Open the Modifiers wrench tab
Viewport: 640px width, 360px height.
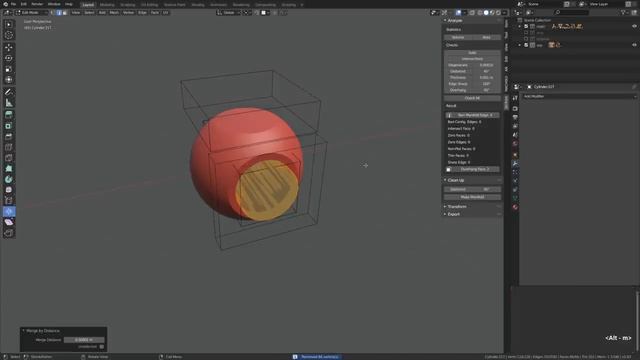[x=515, y=164]
